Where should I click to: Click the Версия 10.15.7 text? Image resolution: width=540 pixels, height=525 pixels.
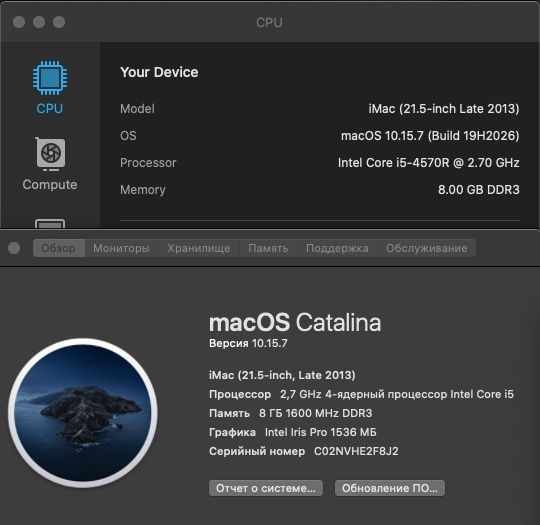coord(248,343)
